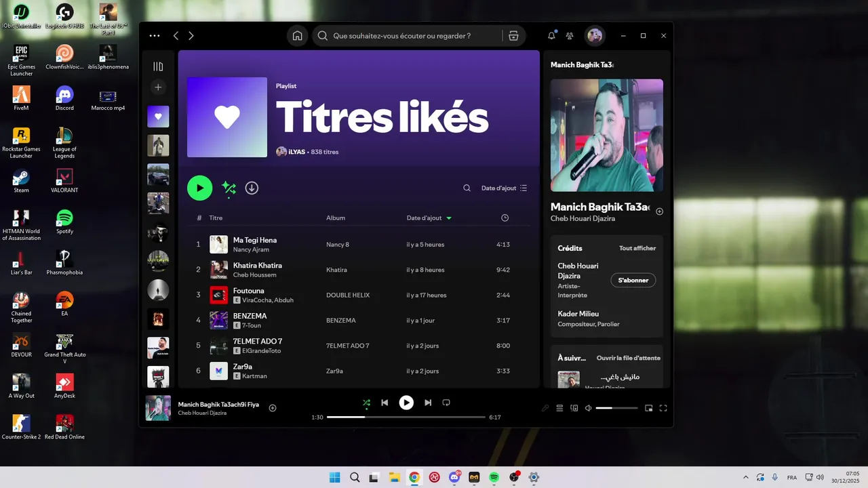Screen dimensions: 868x488
Task: Open the three-dots Spotify menu
Action: tap(155, 36)
